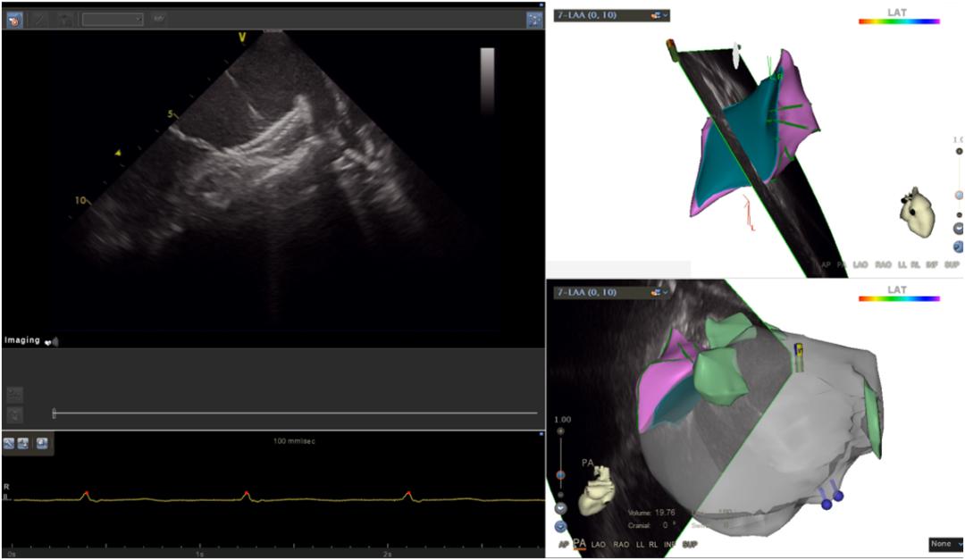Click the first red R-wave marker on ECG
The image size is (965, 560).
pos(86,493)
